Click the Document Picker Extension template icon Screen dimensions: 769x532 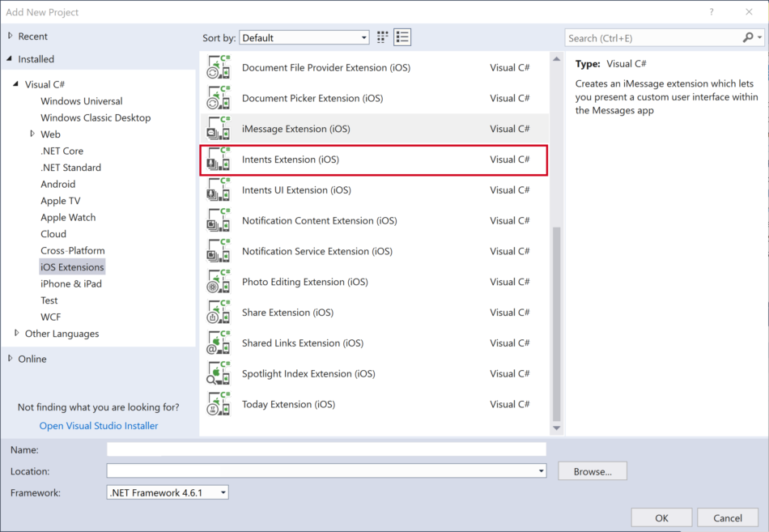219,98
